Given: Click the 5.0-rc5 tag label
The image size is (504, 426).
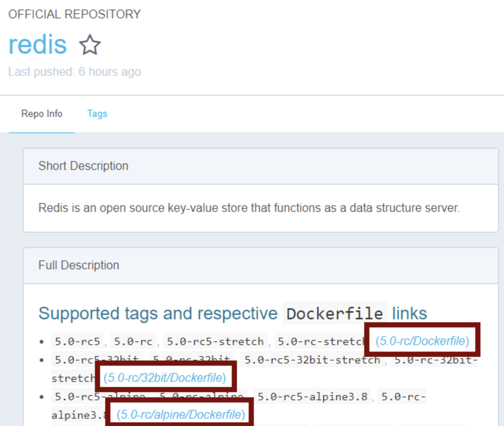Looking at the screenshot, I should coord(77,341).
